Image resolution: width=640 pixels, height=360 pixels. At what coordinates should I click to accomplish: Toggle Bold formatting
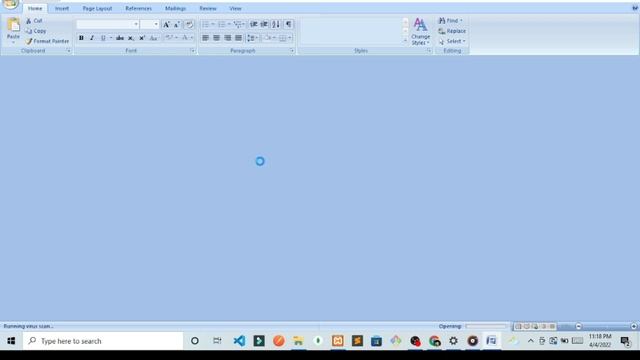pyautogui.click(x=81, y=38)
